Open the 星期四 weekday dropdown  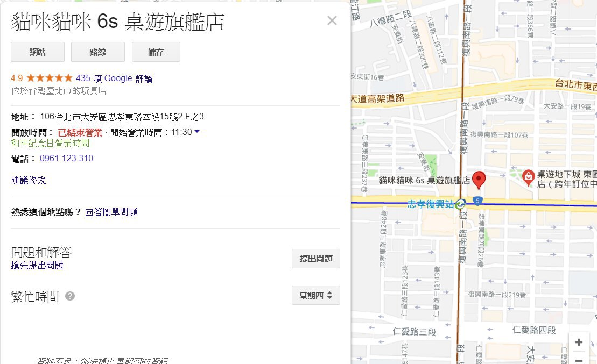pyautogui.click(x=315, y=295)
